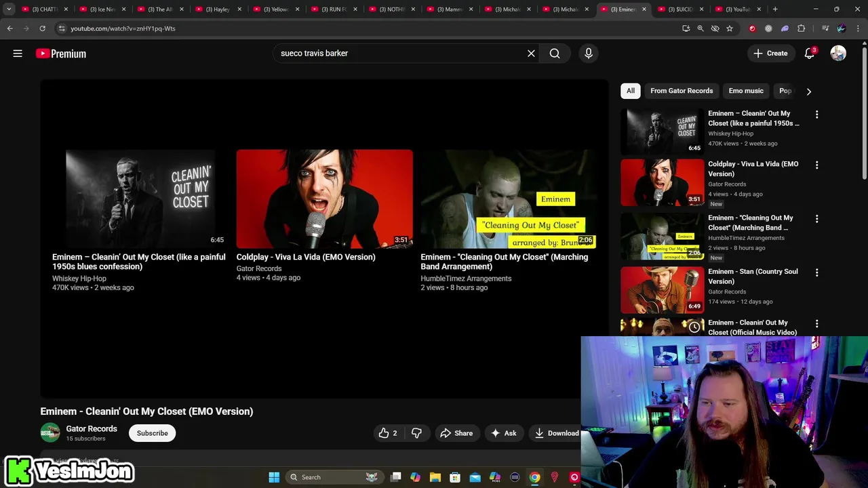The image size is (868, 488).
Task: Download the video
Action: point(556,433)
